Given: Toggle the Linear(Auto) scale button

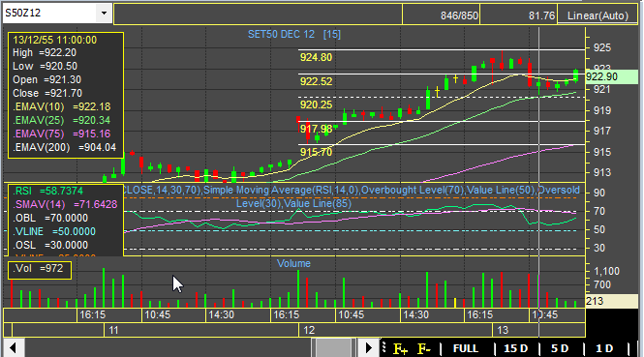Looking at the screenshot, I should pos(598,15).
